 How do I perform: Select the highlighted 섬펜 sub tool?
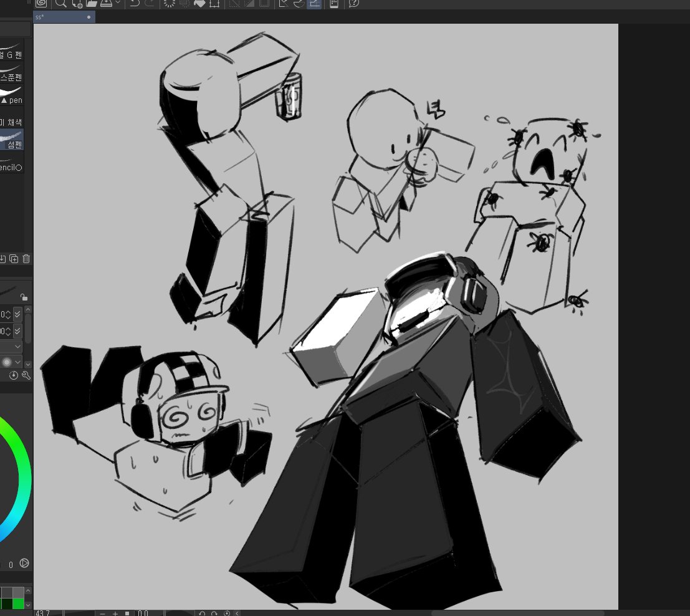(x=11, y=140)
